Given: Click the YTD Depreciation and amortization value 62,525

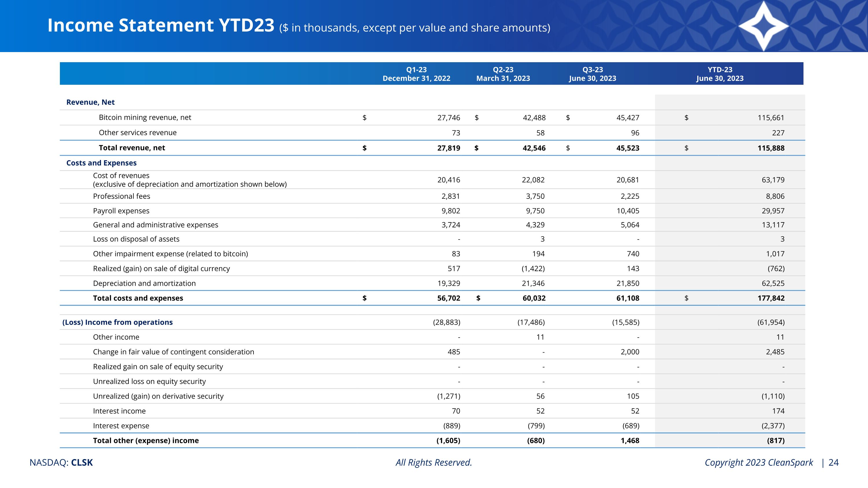Looking at the screenshot, I should click(x=773, y=283).
